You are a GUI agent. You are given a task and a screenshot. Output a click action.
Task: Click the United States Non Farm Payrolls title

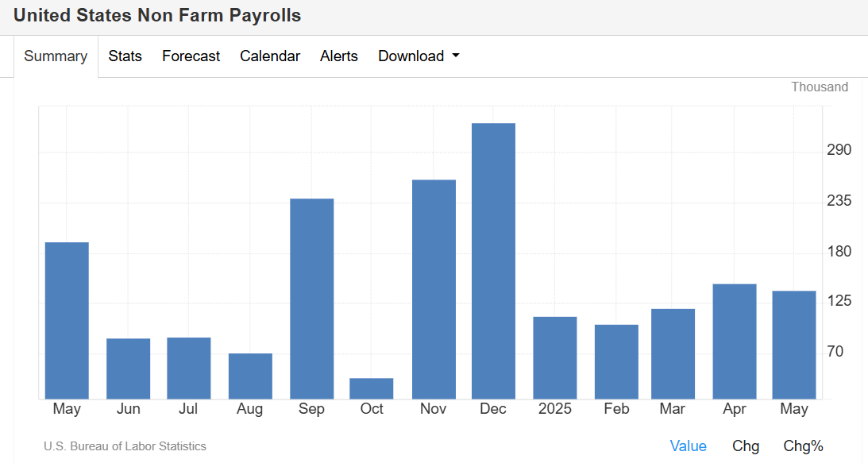point(157,16)
